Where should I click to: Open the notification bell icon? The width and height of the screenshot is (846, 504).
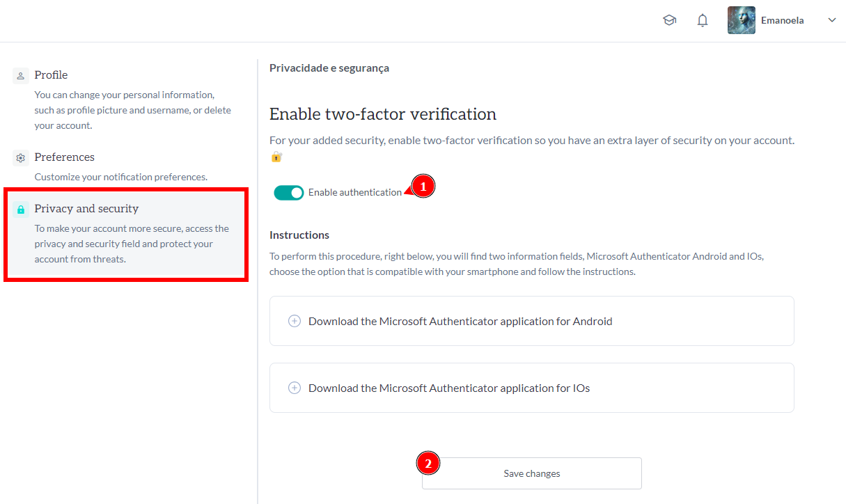pyautogui.click(x=703, y=20)
